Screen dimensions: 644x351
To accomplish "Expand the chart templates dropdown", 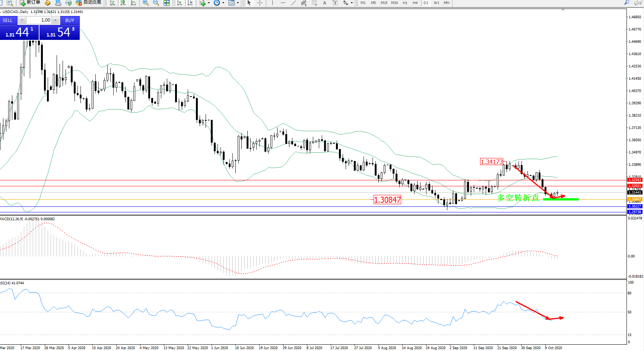I will (x=238, y=3).
